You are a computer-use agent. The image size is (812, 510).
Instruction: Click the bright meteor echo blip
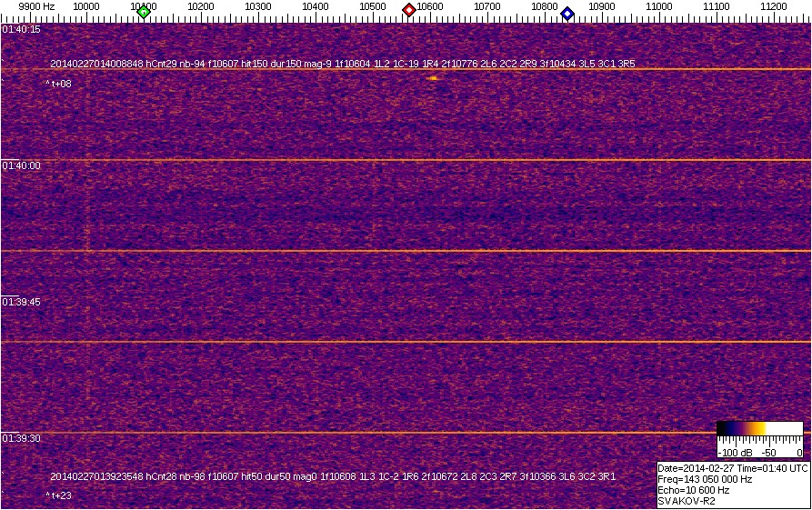click(433, 78)
